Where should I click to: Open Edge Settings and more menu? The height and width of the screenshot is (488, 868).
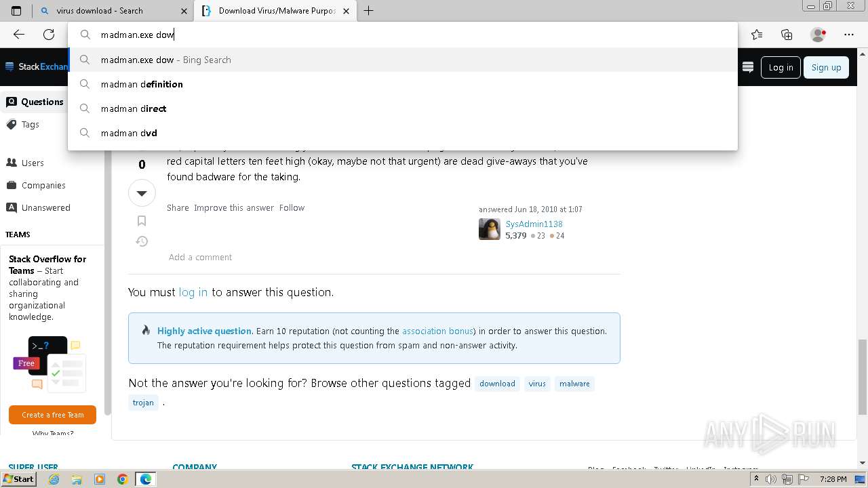pos(849,35)
